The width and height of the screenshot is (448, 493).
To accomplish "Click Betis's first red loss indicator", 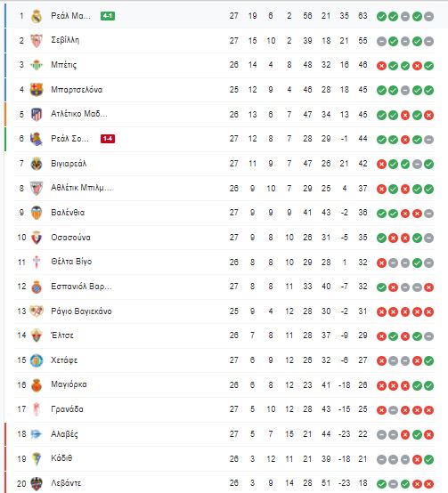I will [x=381, y=66].
